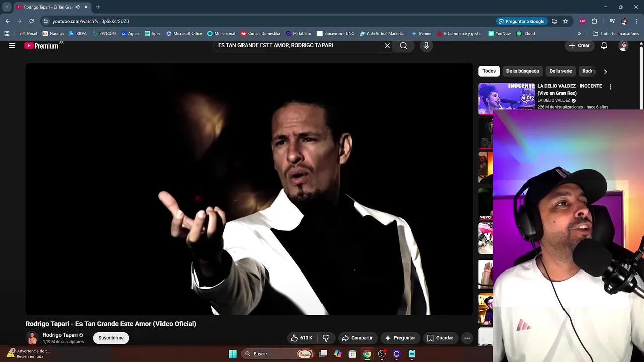Viewport: 644px width, 362px height.
Task: Open Copilot from taskbar
Action: click(338, 354)
